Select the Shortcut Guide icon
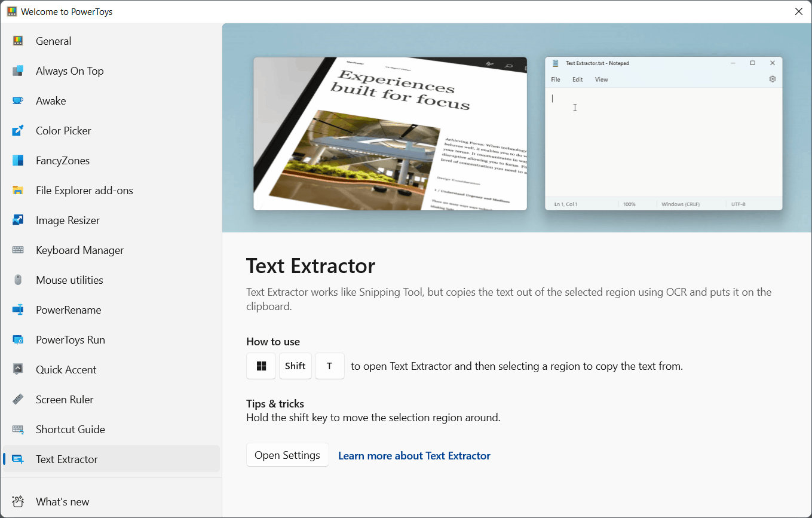 pyautogui.click(x=19, y=429)
